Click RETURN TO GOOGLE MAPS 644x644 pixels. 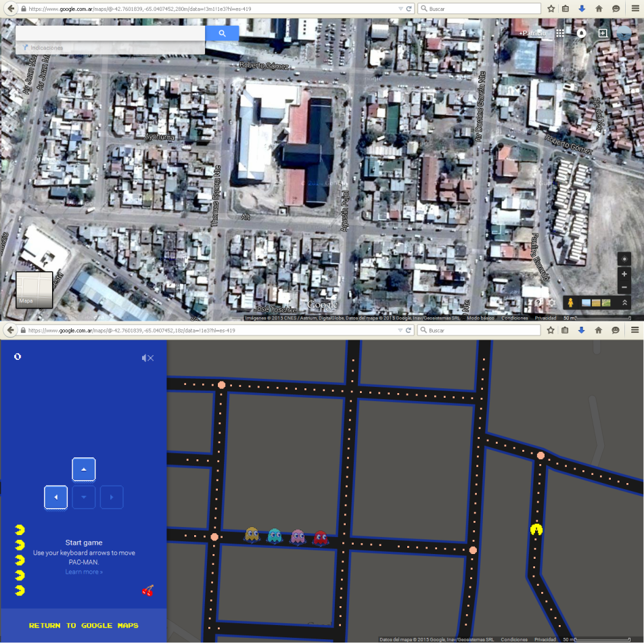84,626
